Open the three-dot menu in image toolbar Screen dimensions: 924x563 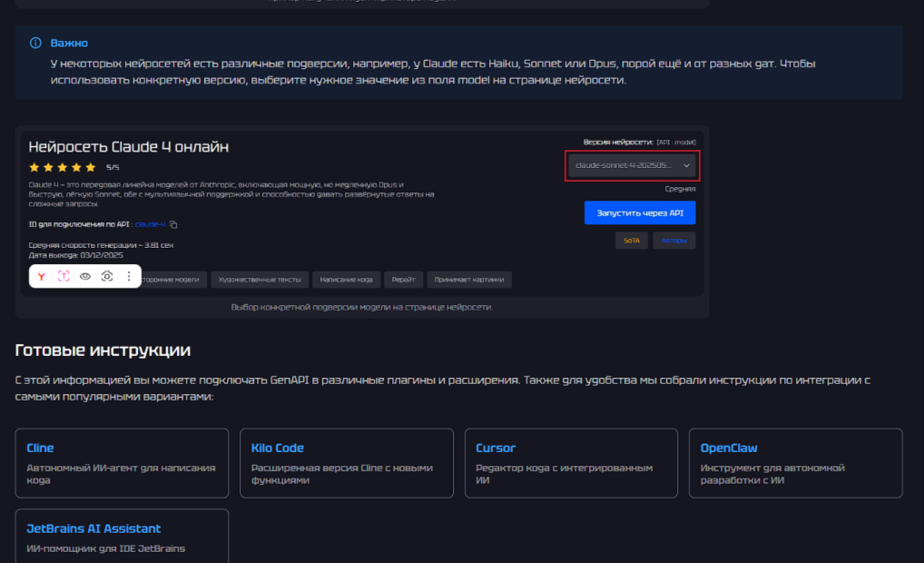coord(129,277)
